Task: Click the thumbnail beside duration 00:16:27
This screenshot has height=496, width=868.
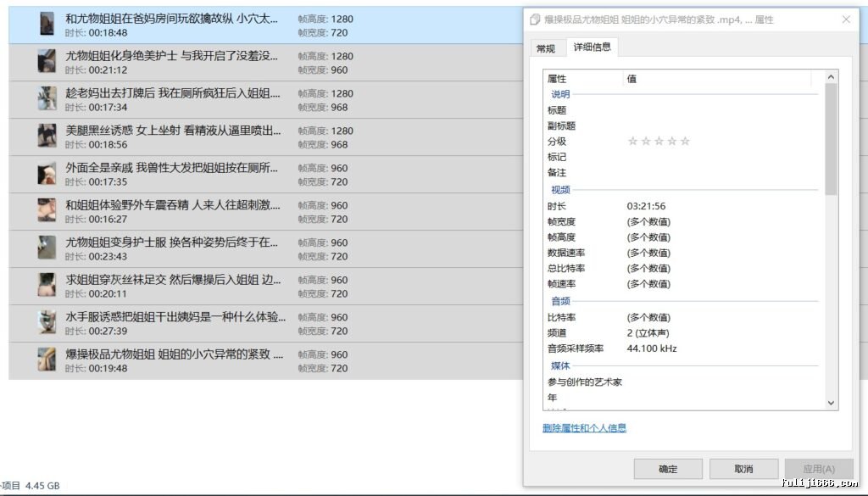Action: tap(47, 210)
